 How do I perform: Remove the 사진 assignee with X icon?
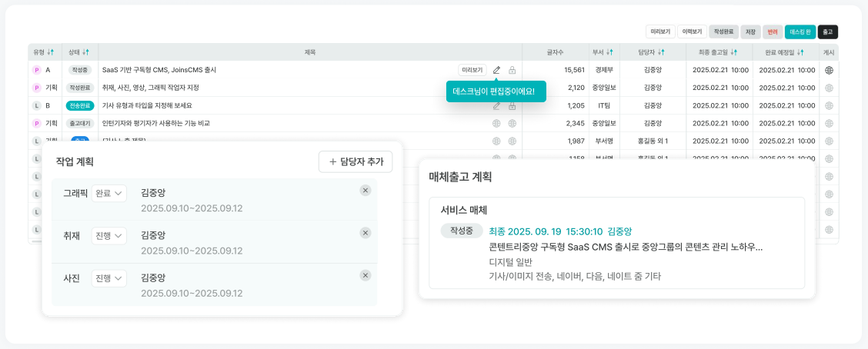[x=366, y=275]
